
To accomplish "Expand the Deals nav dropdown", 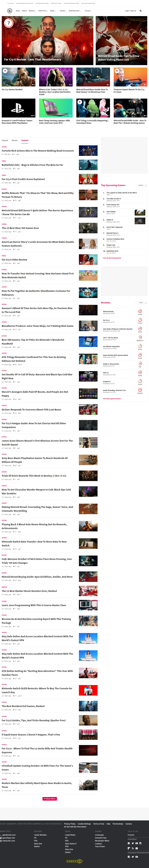I will tap(53, 11).
